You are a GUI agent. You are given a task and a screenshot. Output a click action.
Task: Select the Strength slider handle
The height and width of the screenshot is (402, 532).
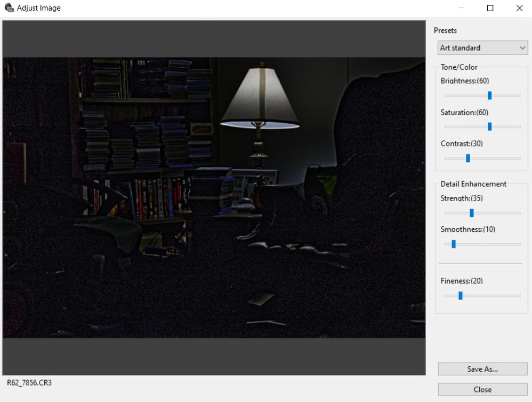pos(471,213)
